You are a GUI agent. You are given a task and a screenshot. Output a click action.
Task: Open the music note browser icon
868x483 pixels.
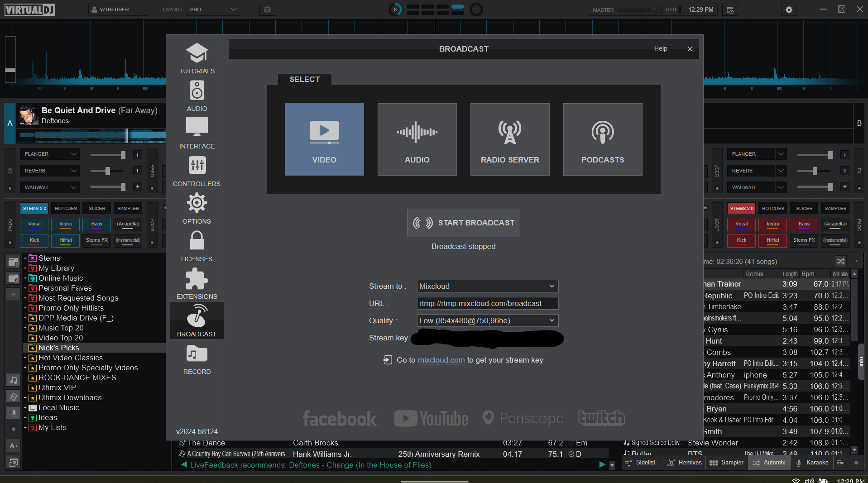[x=14, y=380]
